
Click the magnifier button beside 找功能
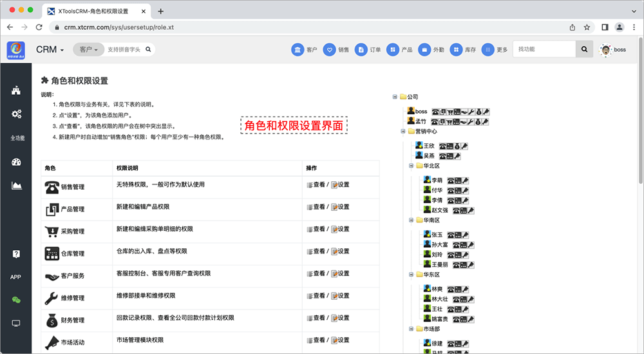click(585, 50)
